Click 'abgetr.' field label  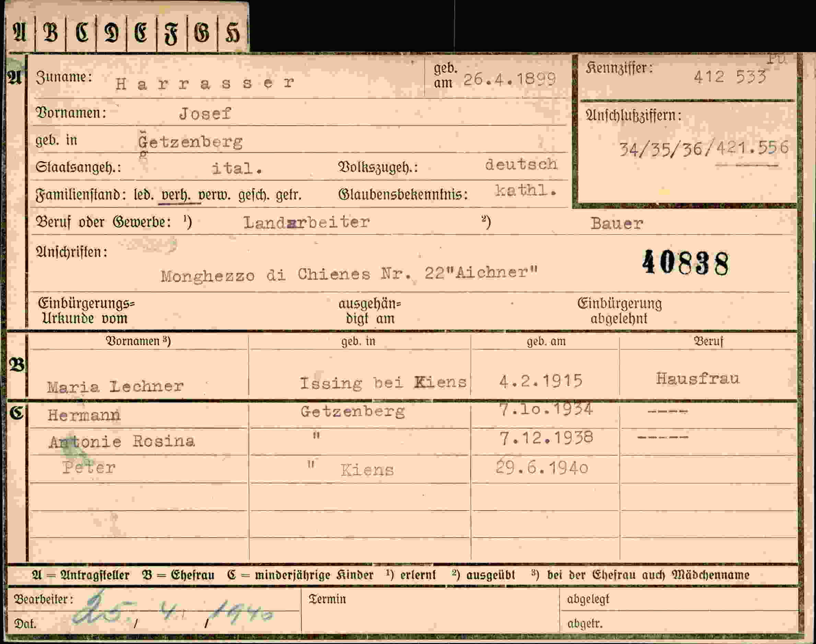pos(585,624)
